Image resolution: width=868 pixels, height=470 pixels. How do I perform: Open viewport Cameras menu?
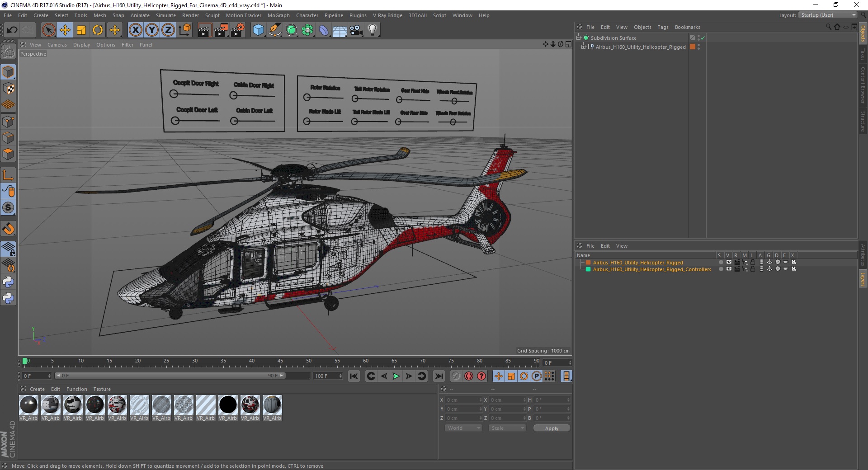pos(57,45)
